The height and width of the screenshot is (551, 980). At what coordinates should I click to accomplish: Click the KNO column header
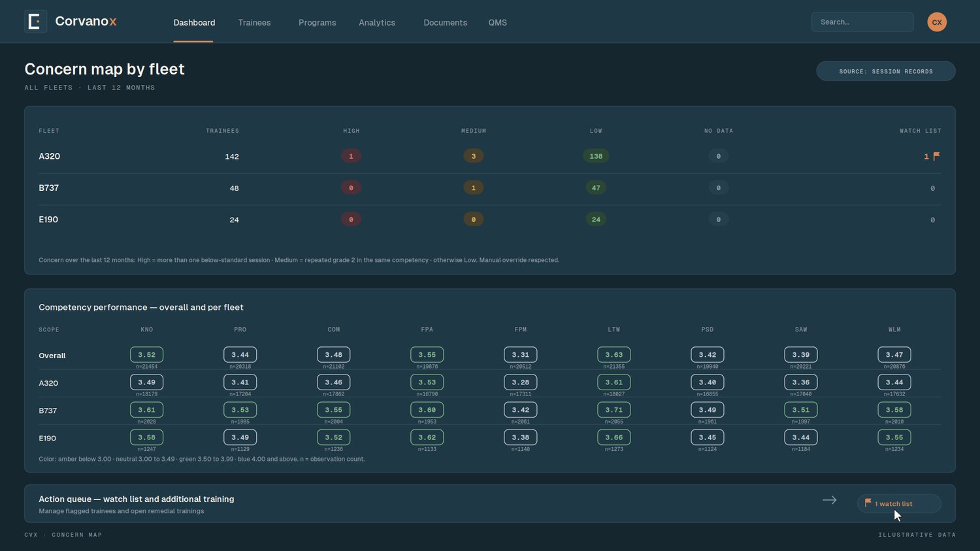[x=146, y=329]
